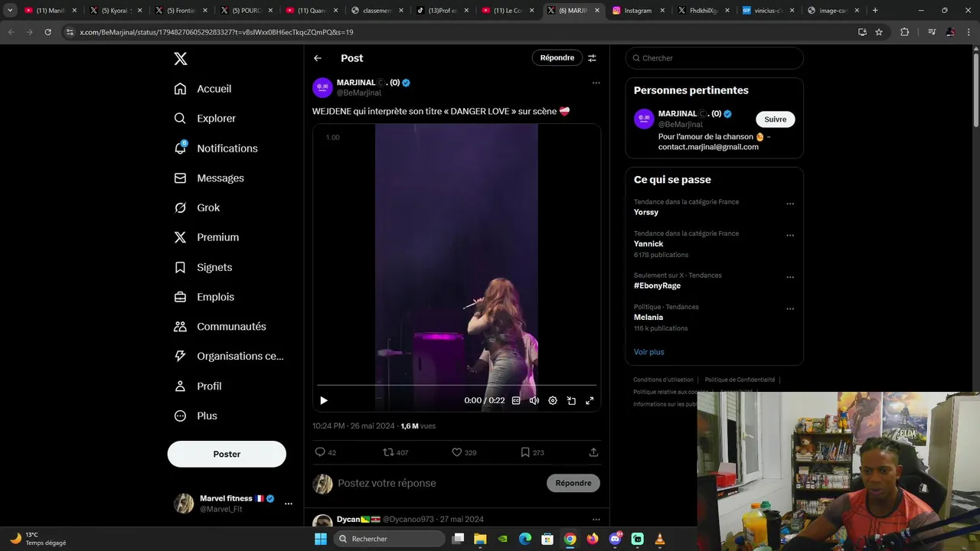Image resolution: width=980 pixels, height=551 pixels.
Task: Open the Chrome extensions puzzle icon
Action: pyautogui.click(x=905, y=32)
